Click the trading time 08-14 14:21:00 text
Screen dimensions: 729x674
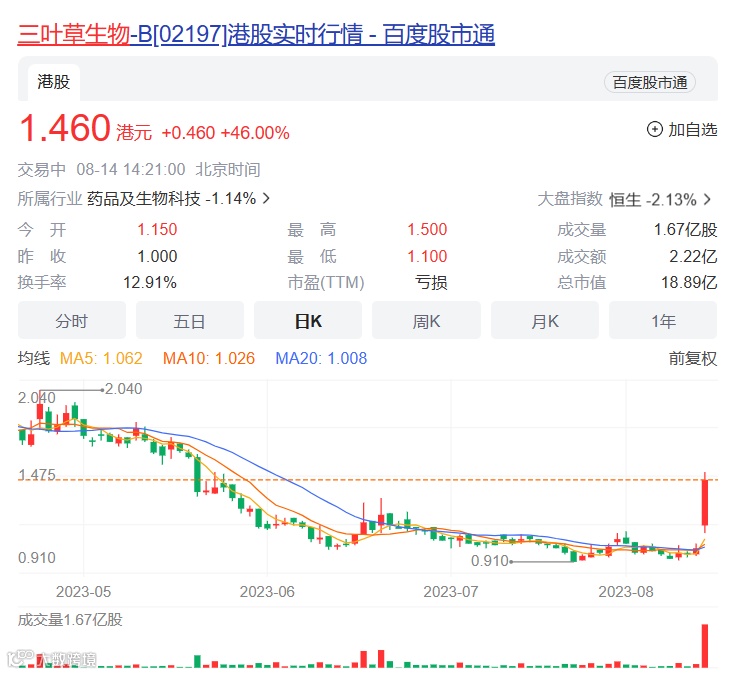coord(131,169)
